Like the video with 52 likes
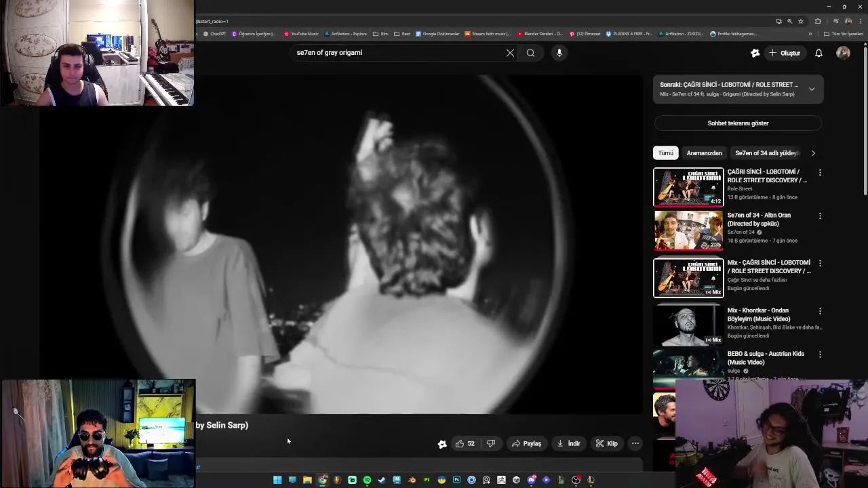868x488 pixels. 465,444
